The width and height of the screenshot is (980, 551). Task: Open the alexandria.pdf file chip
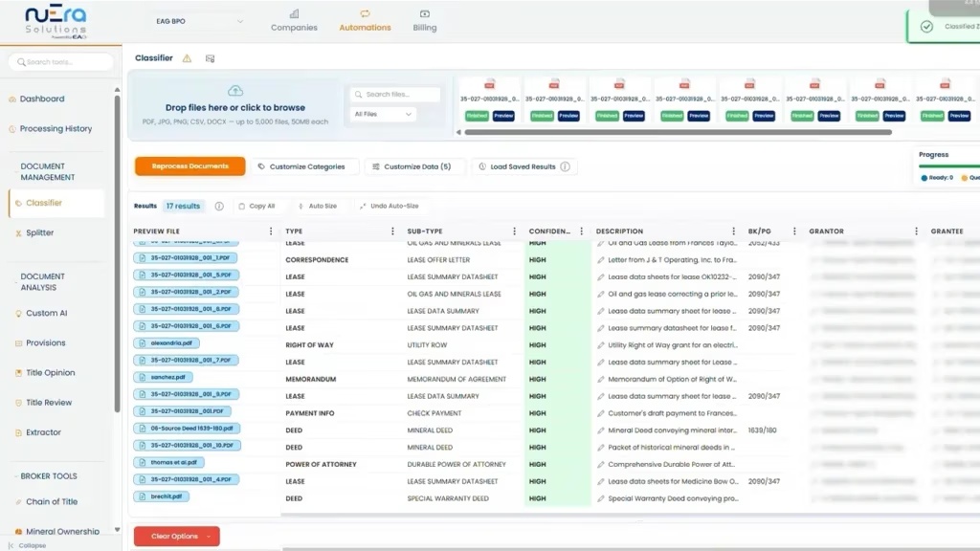(167, 343)
